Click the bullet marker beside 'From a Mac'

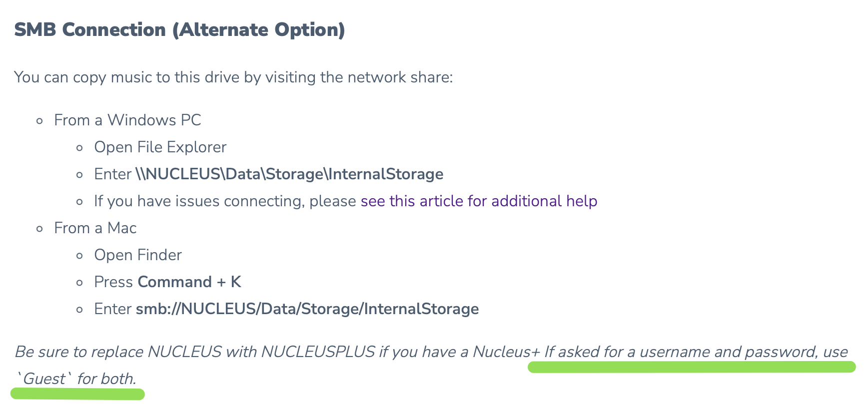pos(40,229)
